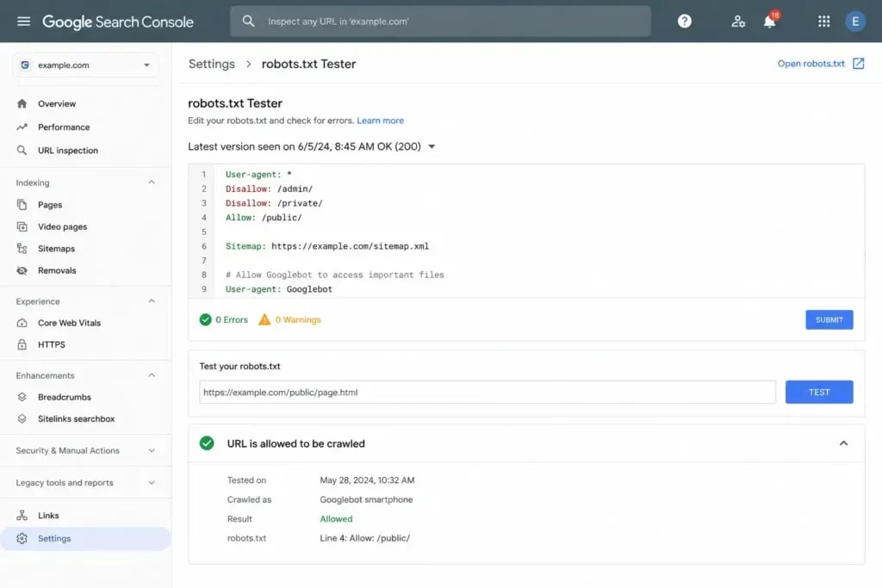Click the Open robots.txt link
Screen dimensions: 882x588
pos(811,64)
